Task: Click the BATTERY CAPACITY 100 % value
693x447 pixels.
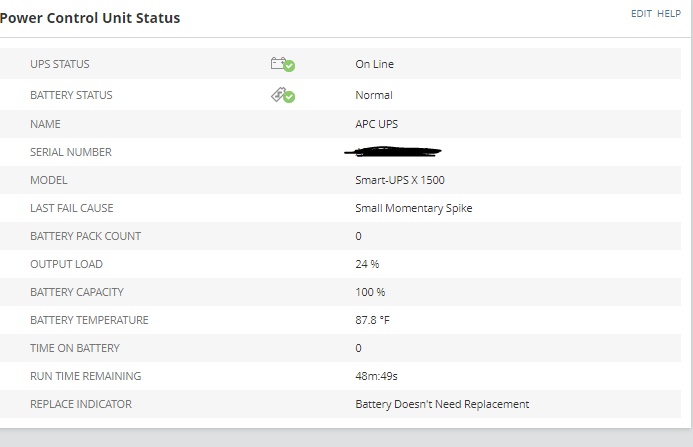Action: tap(370, 292)
